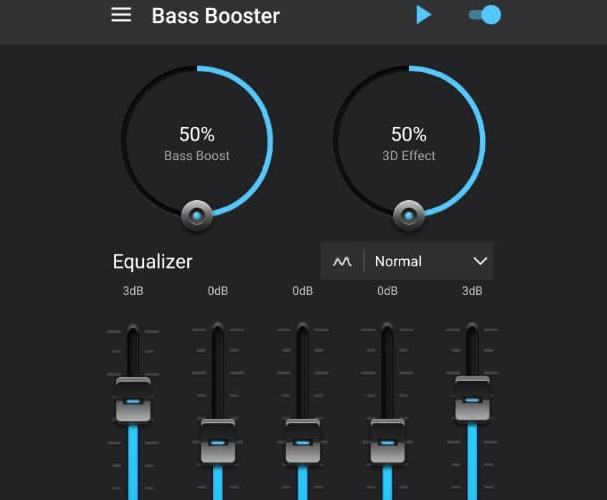This screenshot has width=607, height=500.
Task: Click the 3D Effect label
Action: click(409, 156)
